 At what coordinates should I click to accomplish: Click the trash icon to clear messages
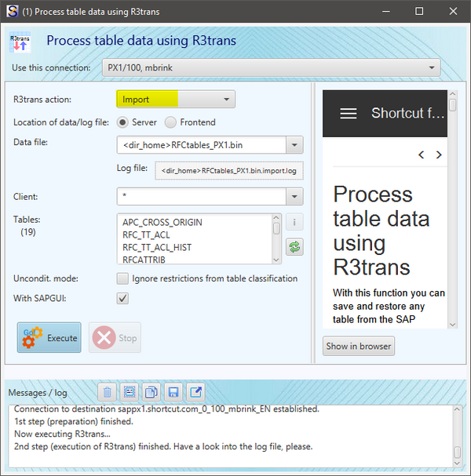(108, 391)
